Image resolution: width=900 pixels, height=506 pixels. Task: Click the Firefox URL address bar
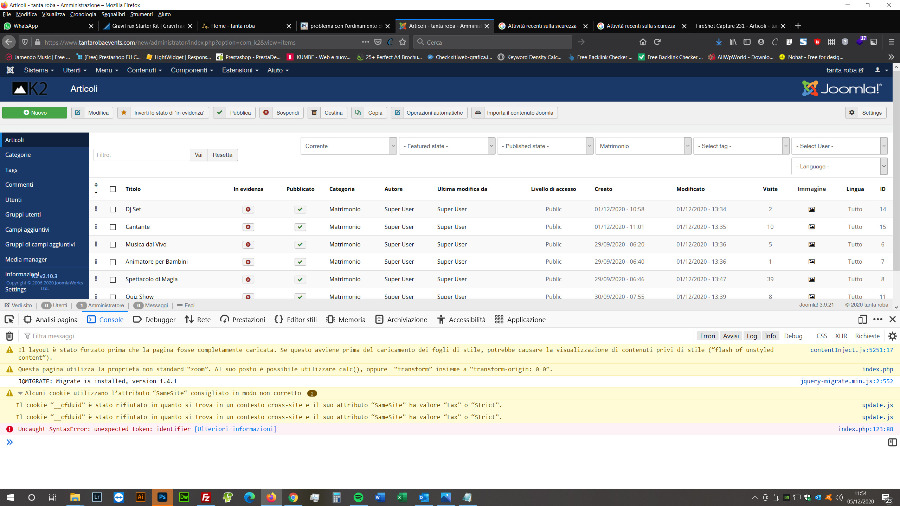point(201,42)
